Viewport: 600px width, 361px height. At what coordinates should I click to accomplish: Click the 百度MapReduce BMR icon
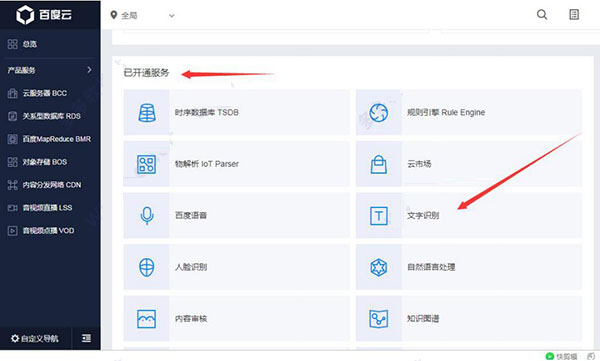coord(13,139)
